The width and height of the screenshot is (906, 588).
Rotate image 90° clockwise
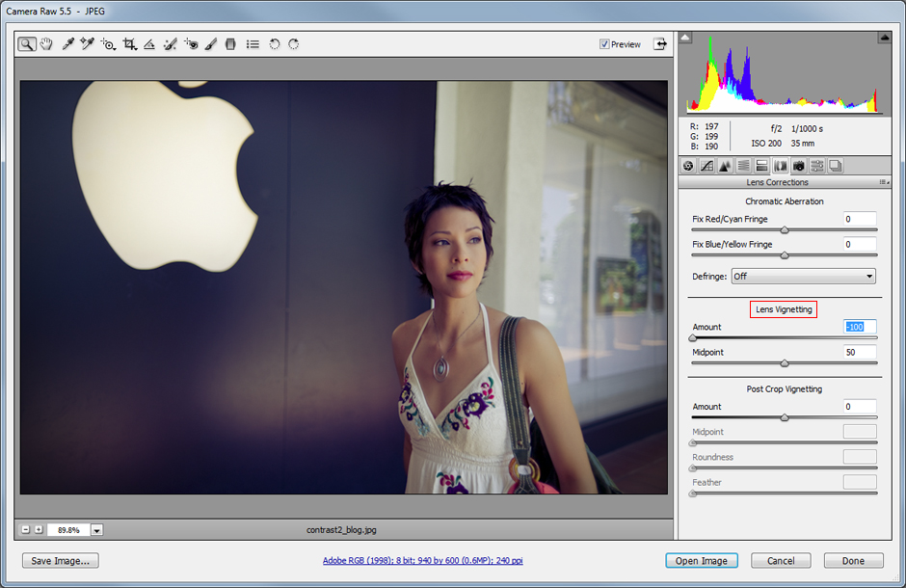pos(294,44)
